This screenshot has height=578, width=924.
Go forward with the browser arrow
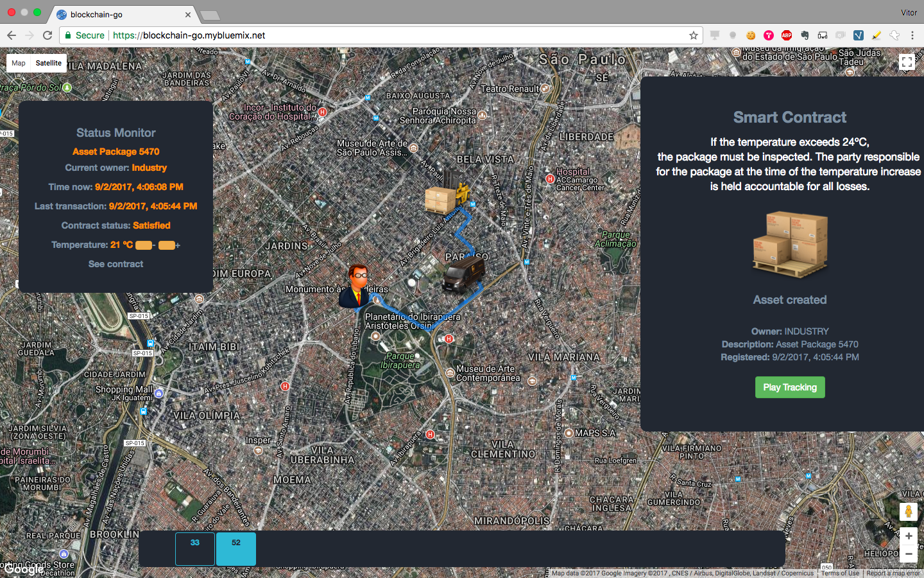30,35
